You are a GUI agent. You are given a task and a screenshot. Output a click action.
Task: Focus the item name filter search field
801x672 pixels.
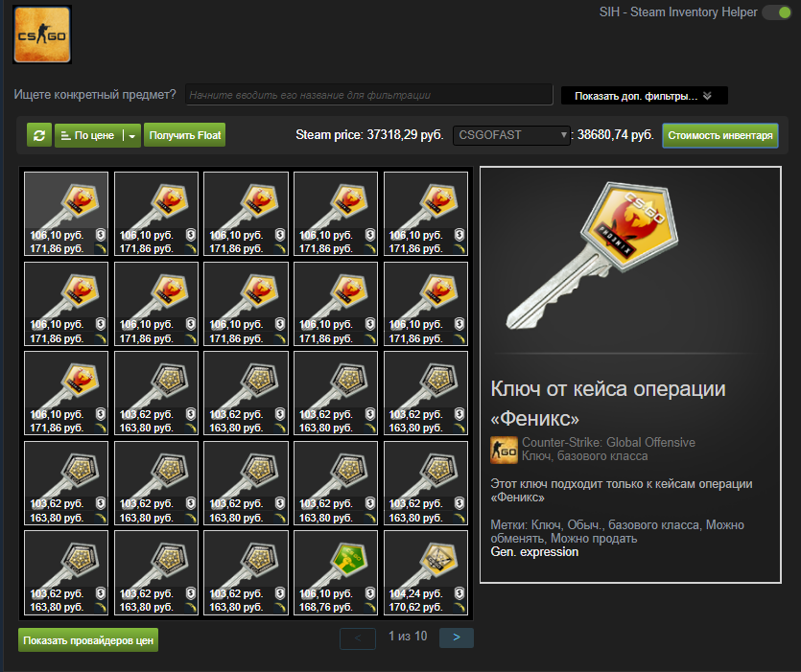(x=369, y=95)
